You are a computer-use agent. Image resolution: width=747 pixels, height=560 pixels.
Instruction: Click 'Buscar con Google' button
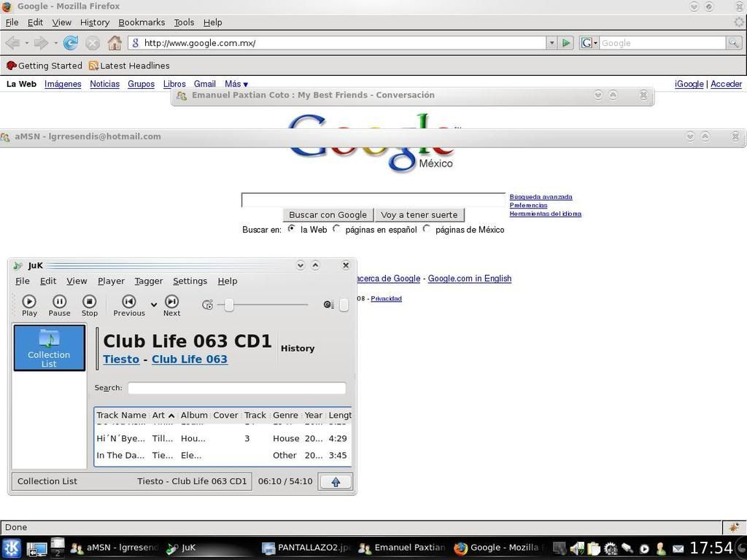point(328,215)
